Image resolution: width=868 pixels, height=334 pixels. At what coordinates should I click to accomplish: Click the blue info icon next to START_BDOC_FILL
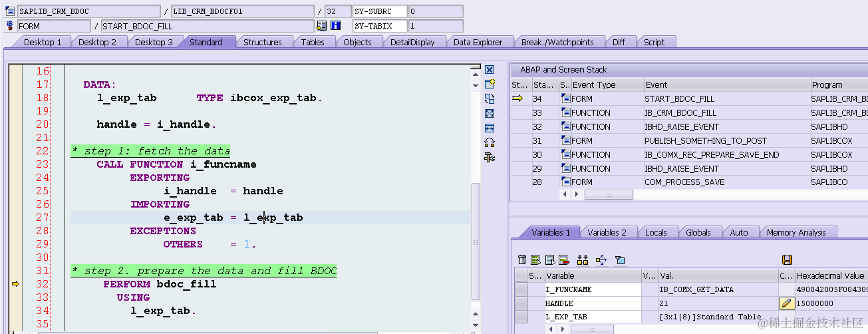click(335, 26)
